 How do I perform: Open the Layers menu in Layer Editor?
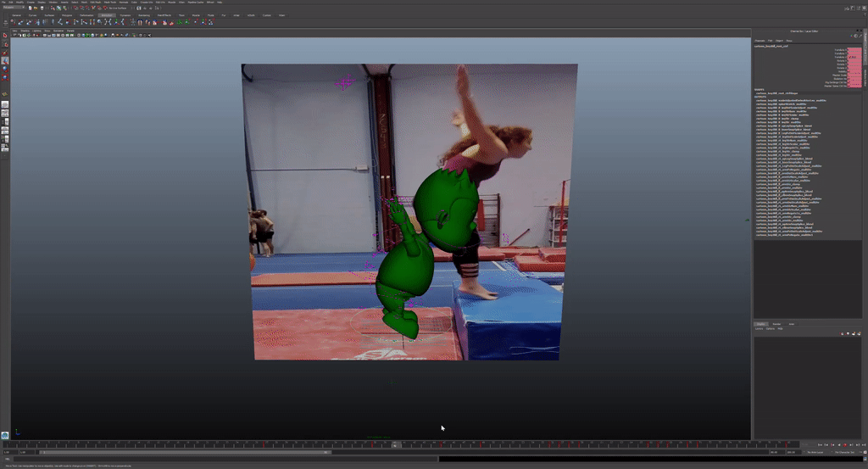click(x=759, y=329)
